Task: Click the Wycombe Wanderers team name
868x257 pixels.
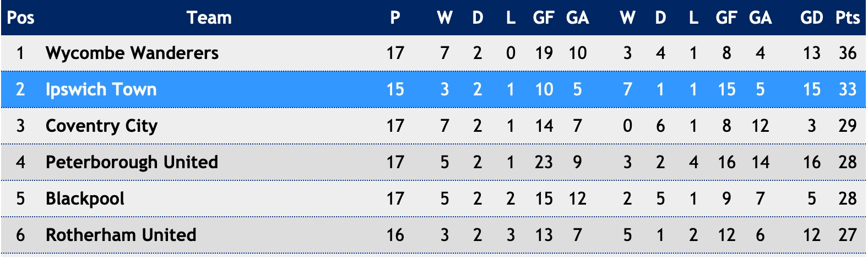Action: (x=132, y=53)
